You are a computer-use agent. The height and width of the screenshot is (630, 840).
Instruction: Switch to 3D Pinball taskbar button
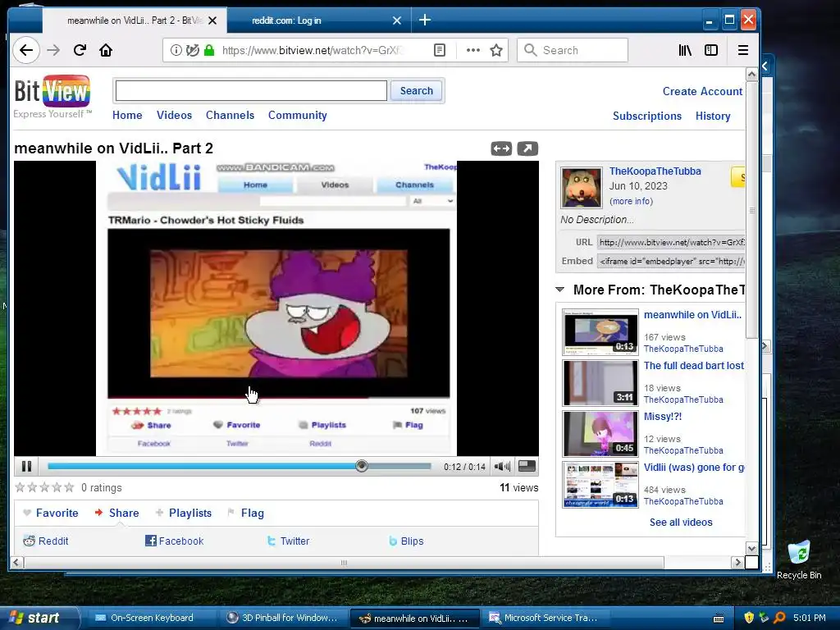283,618
